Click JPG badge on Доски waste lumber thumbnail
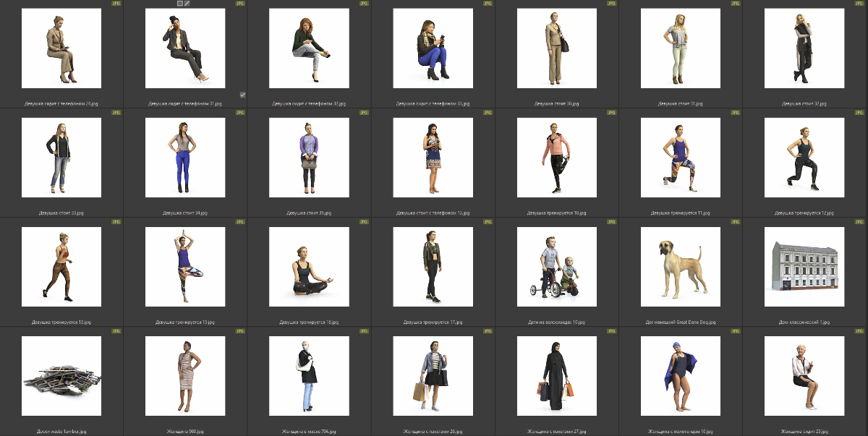868x436 pixels. click(x=116, y=331)
